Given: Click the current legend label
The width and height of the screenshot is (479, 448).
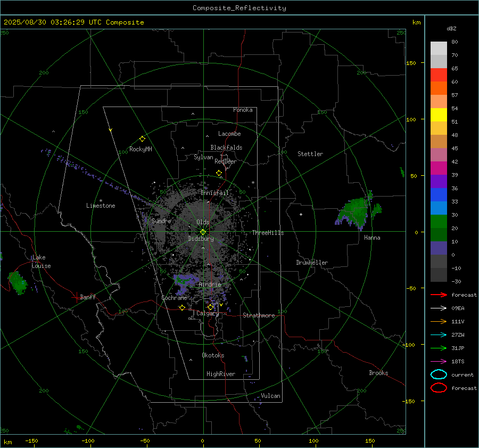Looking at the screenshot, I should click(463, 374).
